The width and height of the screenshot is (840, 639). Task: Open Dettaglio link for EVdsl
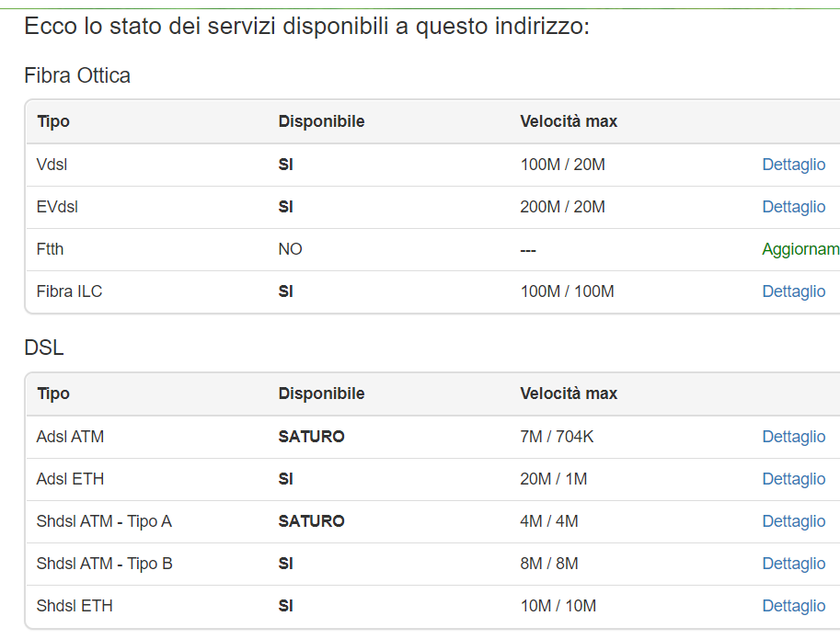click(x=793, y=207)
